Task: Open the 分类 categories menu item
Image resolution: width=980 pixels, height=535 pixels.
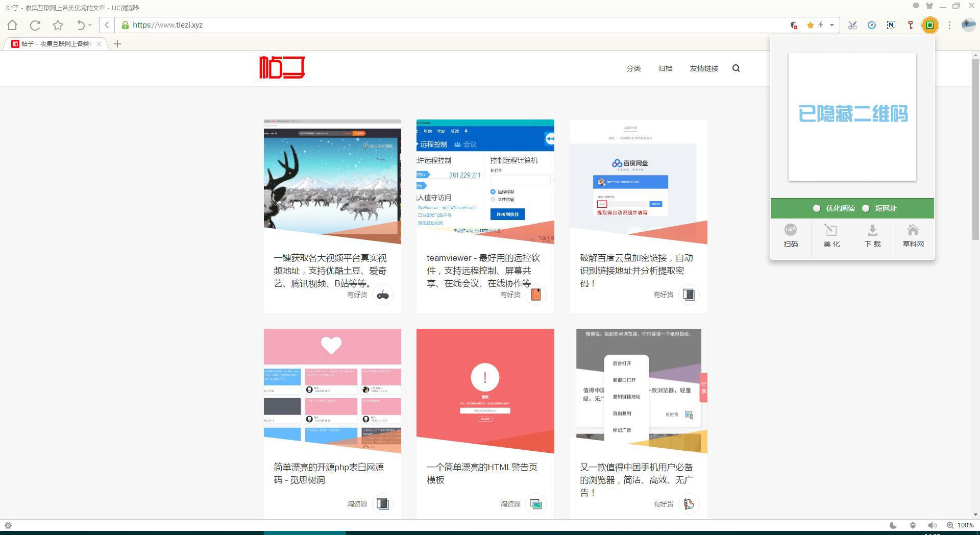Action: [633, 68]
